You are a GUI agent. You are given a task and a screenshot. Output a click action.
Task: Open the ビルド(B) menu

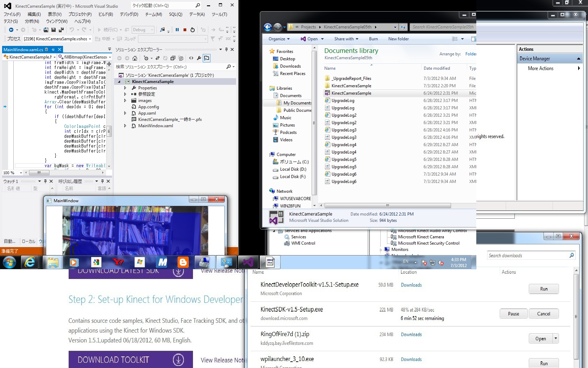(x=105, y=14)
